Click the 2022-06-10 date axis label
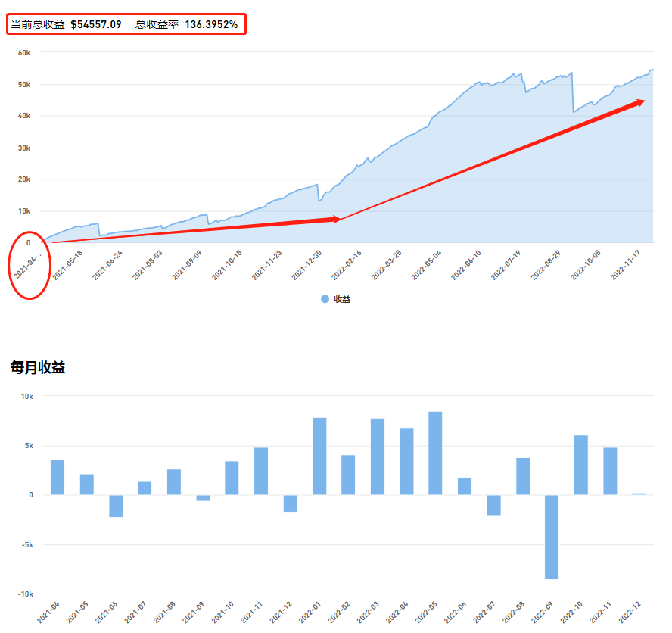 [x=466, y=265]
